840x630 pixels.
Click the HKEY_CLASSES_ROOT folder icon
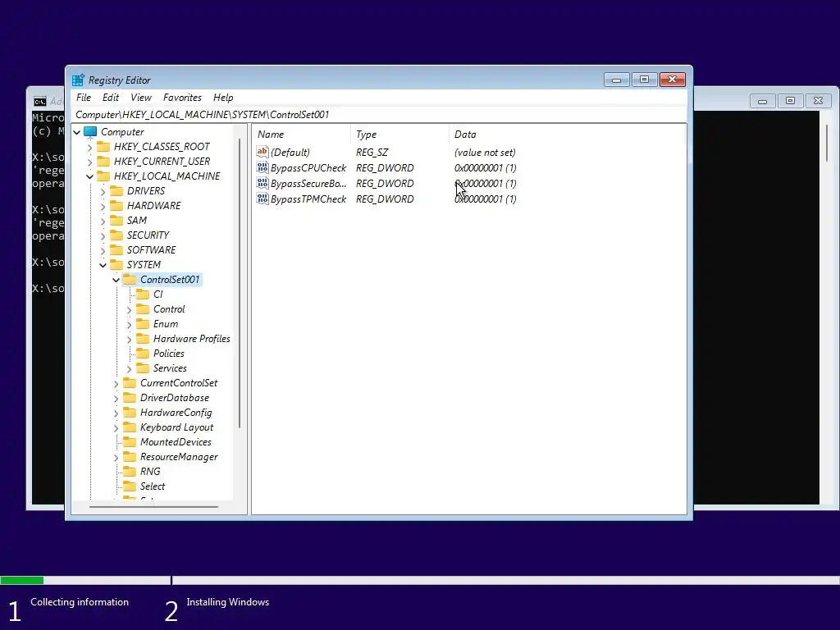tap(103, 147)
